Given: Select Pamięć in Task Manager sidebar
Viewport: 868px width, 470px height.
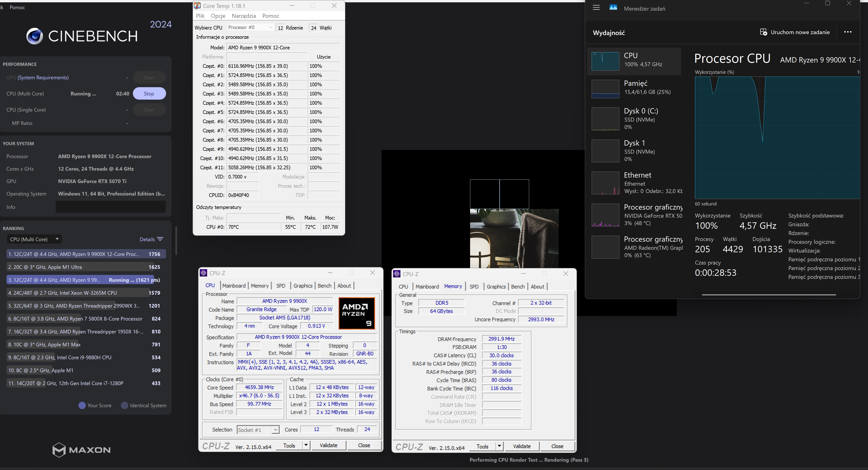Looking at the screenshot, I should pyautogui.click(x=634, y=89).
